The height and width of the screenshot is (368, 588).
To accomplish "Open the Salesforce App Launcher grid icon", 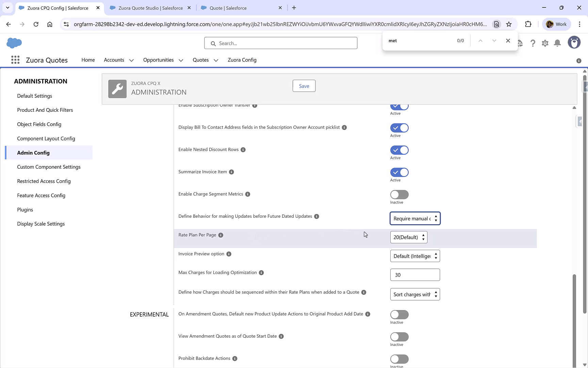I will pyautogui.click(x=15, y=60).
